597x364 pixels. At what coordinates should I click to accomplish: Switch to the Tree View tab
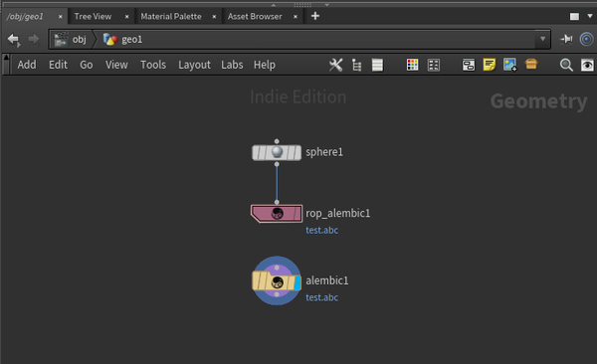93,16
